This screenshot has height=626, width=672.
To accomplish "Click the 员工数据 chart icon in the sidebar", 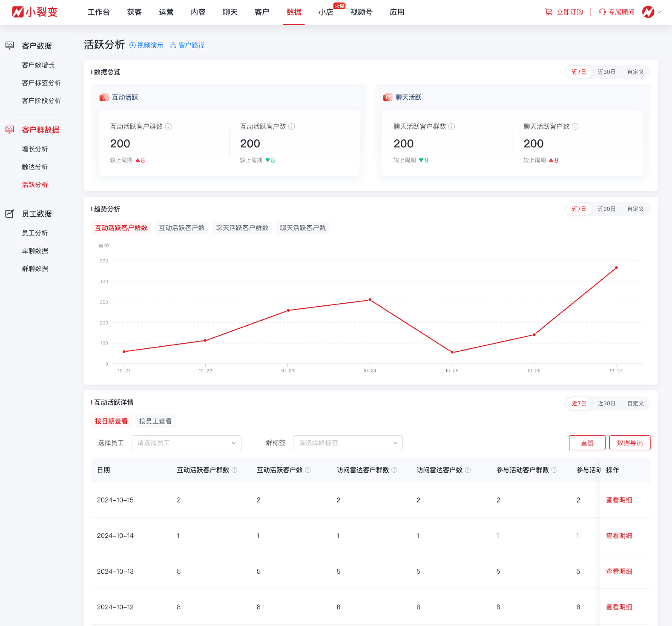I will (9, 214).
